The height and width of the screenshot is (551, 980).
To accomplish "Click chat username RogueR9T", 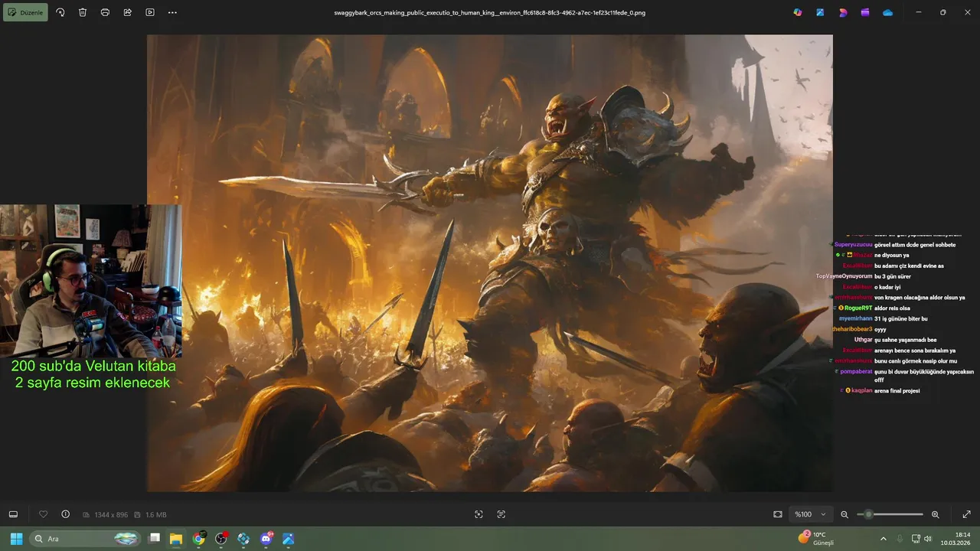I will [858, 308].
